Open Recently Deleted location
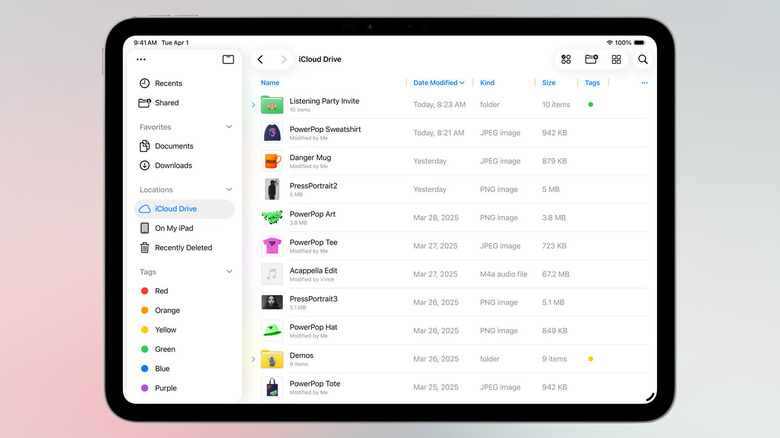780x438 pixels. (x=185, y=247)
